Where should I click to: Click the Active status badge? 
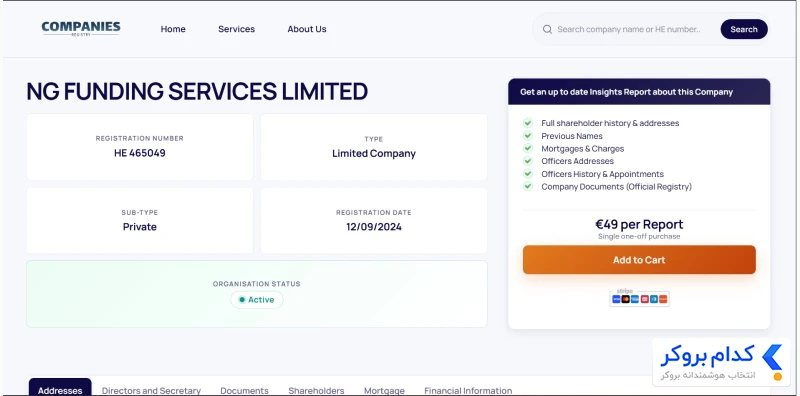[257, 300]
